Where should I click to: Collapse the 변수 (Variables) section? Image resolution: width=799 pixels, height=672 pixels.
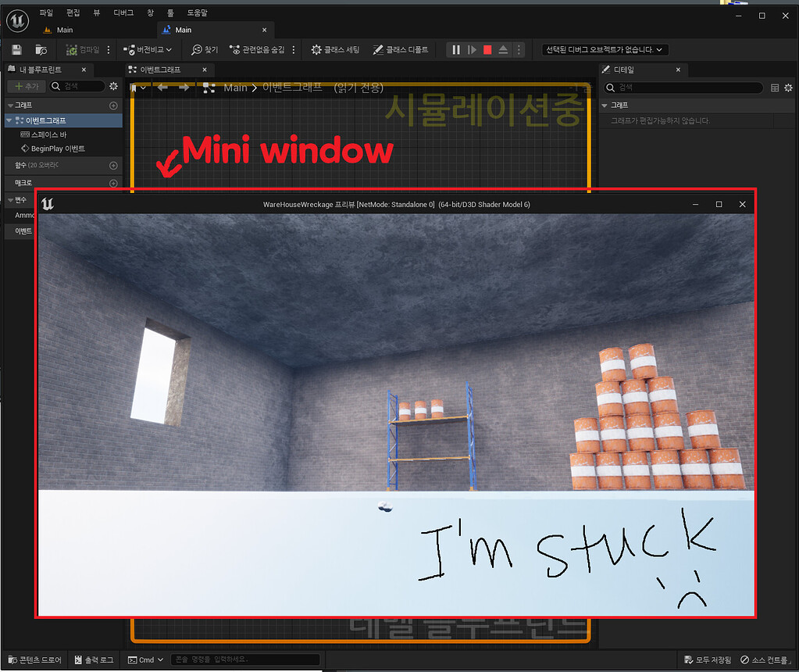[10, 200]
